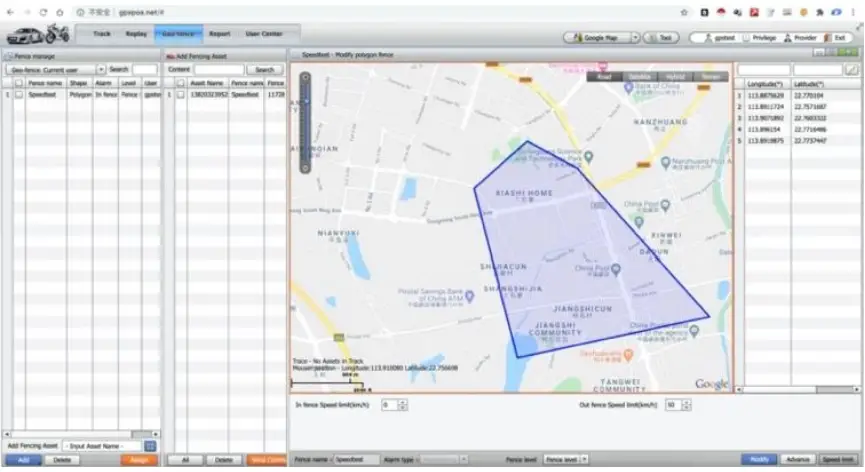Click the Fence manage Search input field

[x=145, y=69]
